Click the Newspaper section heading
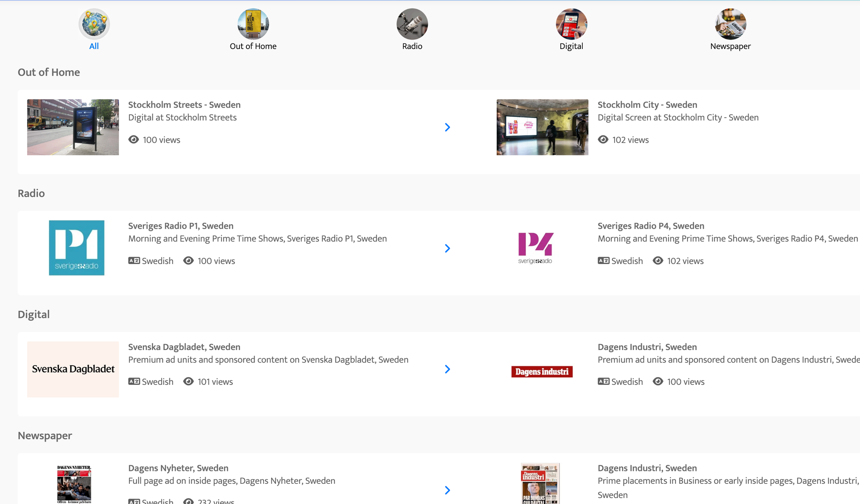860x504 pixels. pos(45,436)
